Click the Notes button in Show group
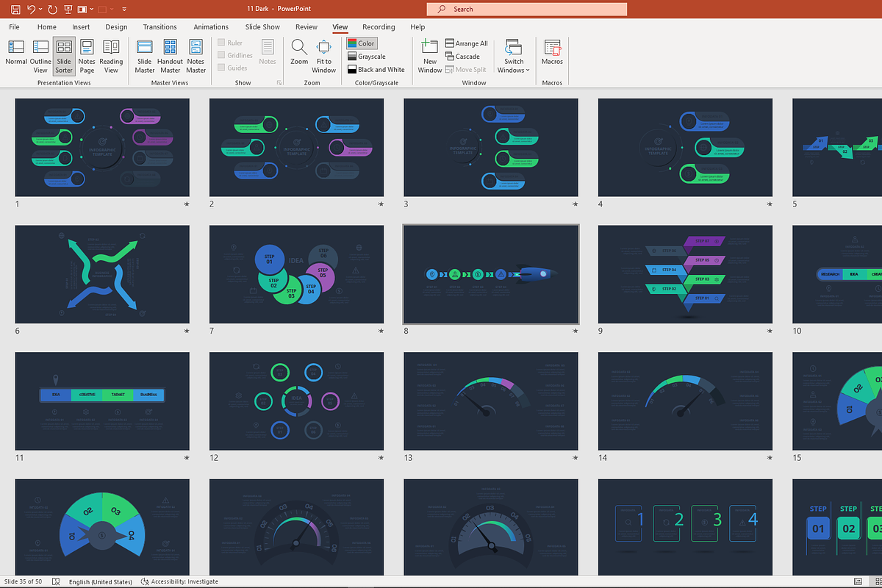882x588 pixels. pos(268,51)
